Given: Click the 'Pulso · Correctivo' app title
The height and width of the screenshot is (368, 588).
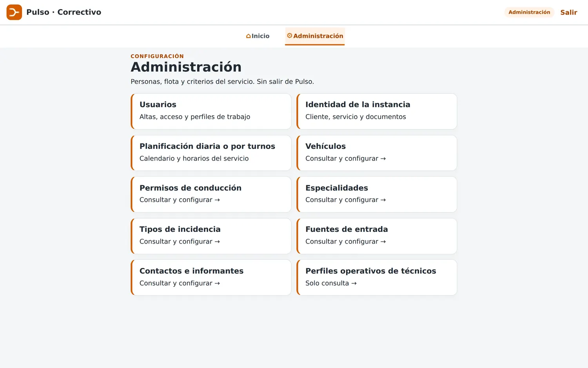Looking at the screenshot, I should pos(64,12).
